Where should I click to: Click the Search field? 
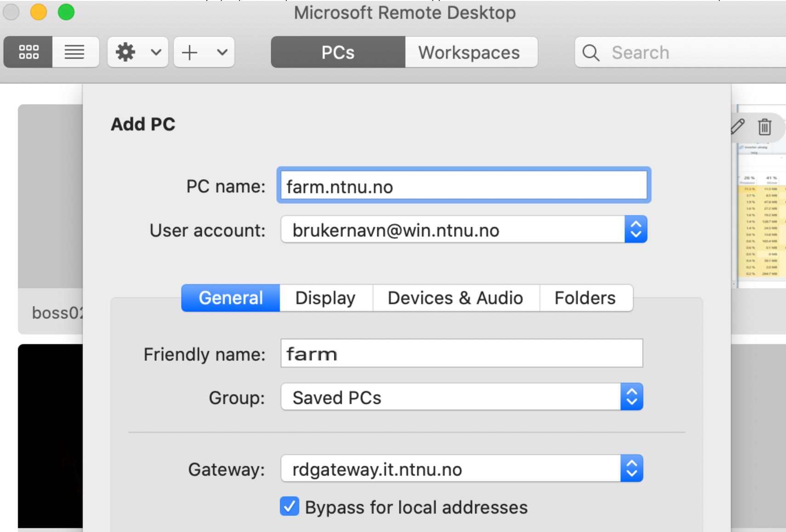click(x=680, y=52)
